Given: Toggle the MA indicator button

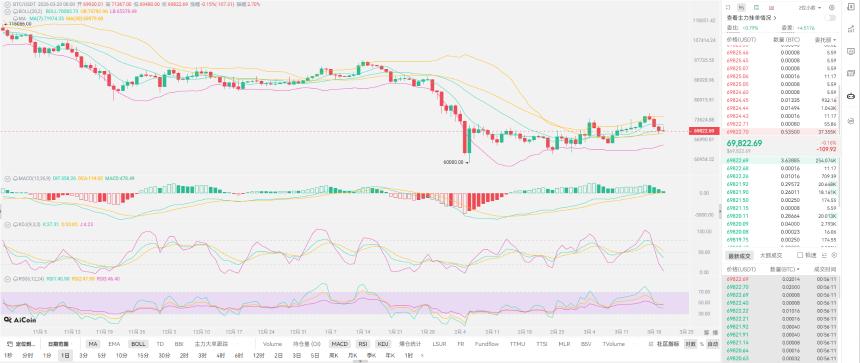Looking at the screenshot, I should tap(93, 344).
